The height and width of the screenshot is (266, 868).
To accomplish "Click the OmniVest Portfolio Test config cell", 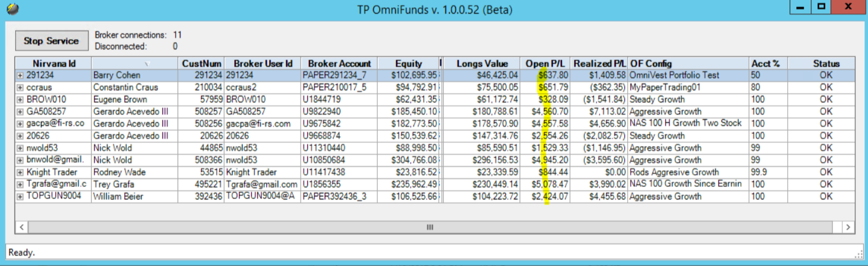I will (x=689, y=75).
